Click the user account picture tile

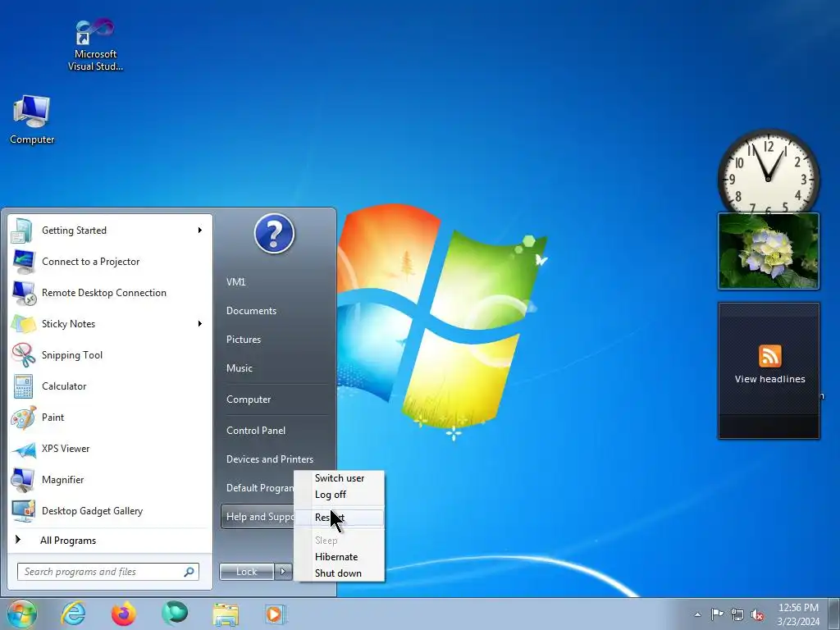click(274, 234)
